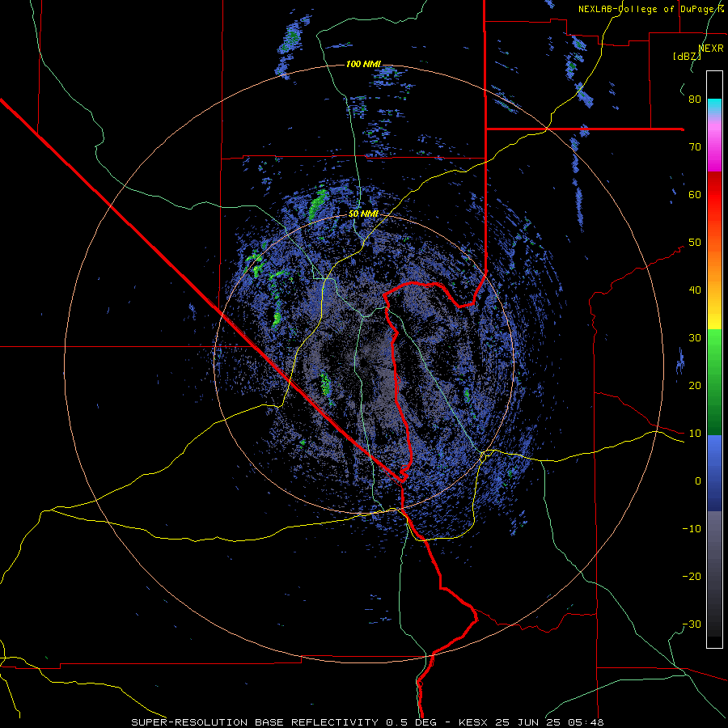Click the 40 value on dBZ scale
Image resolution: width=728 pixels, height=728 pixels.
695,290
